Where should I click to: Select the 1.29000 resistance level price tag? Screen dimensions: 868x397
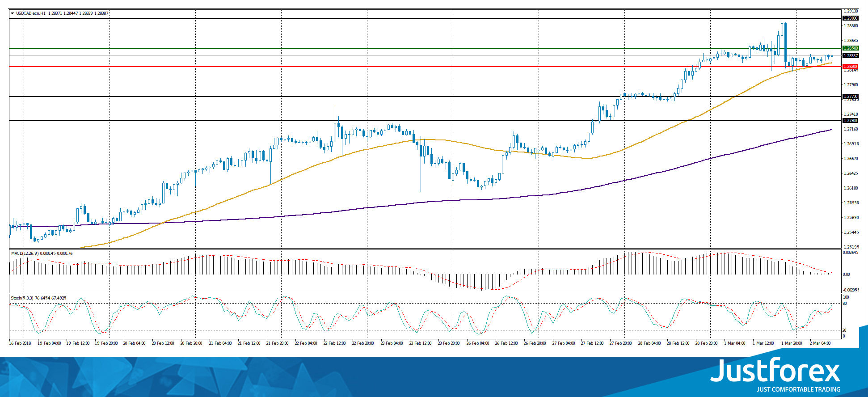coord(850,18)
